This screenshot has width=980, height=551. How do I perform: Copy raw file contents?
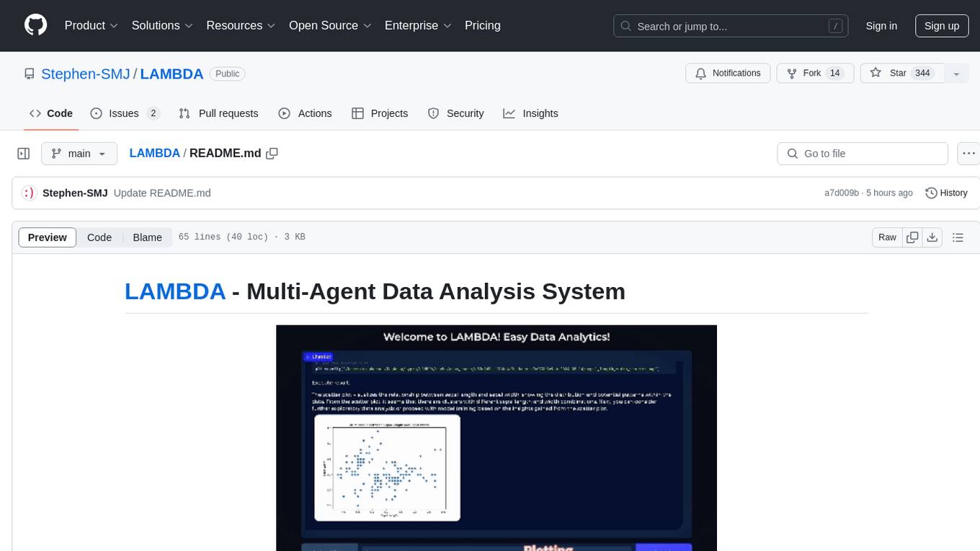912,237
